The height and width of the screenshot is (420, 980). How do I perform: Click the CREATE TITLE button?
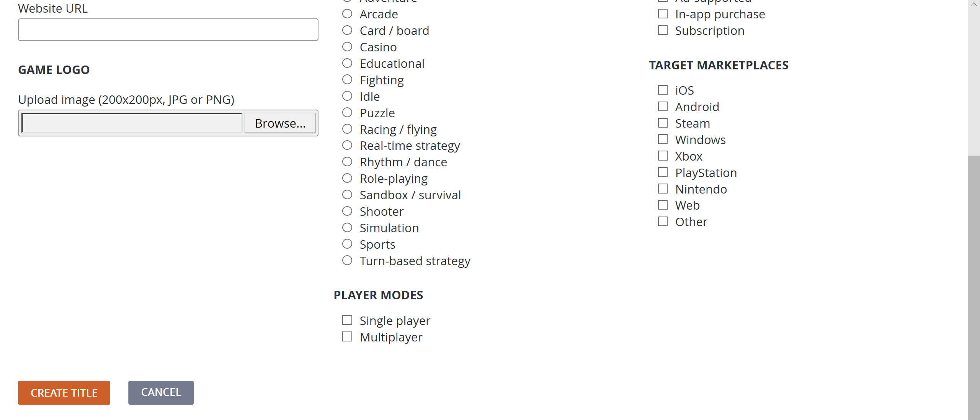(64, 393)
